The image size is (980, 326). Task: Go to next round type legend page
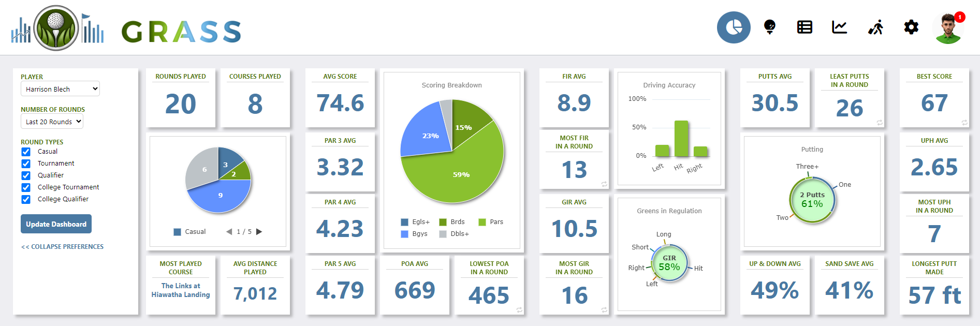click(259, 232)
